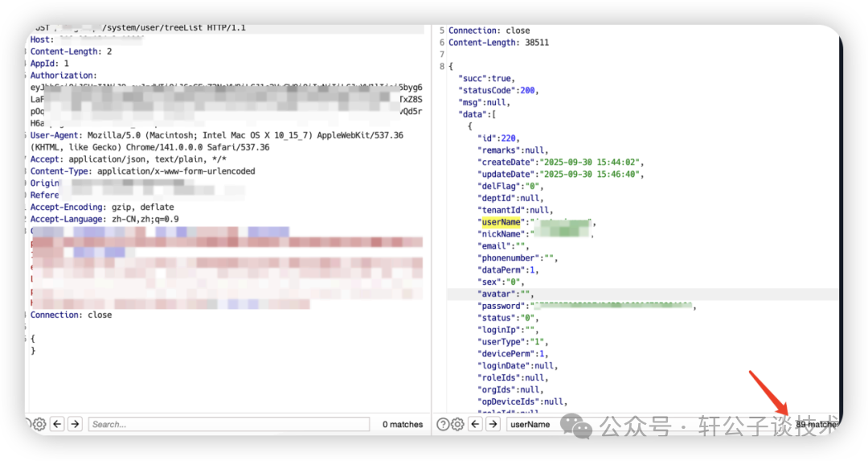Click the "statusCode":200 line in JSON
Screen dimensions: 868x461
click(x=498, y=90)
